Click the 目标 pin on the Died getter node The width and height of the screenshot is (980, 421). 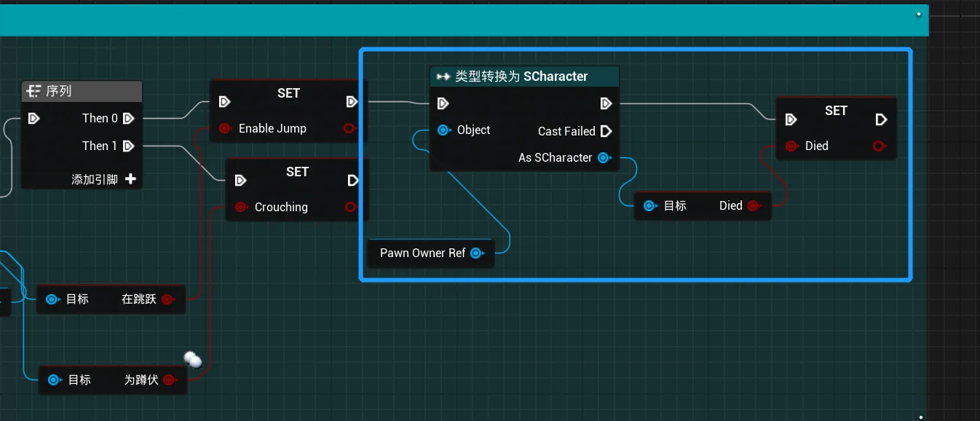pos(650,206)
